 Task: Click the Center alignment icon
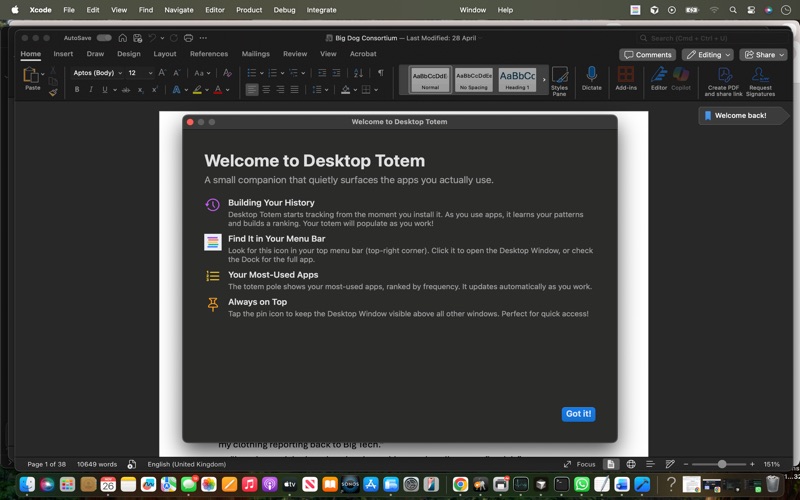click(266, 90)
